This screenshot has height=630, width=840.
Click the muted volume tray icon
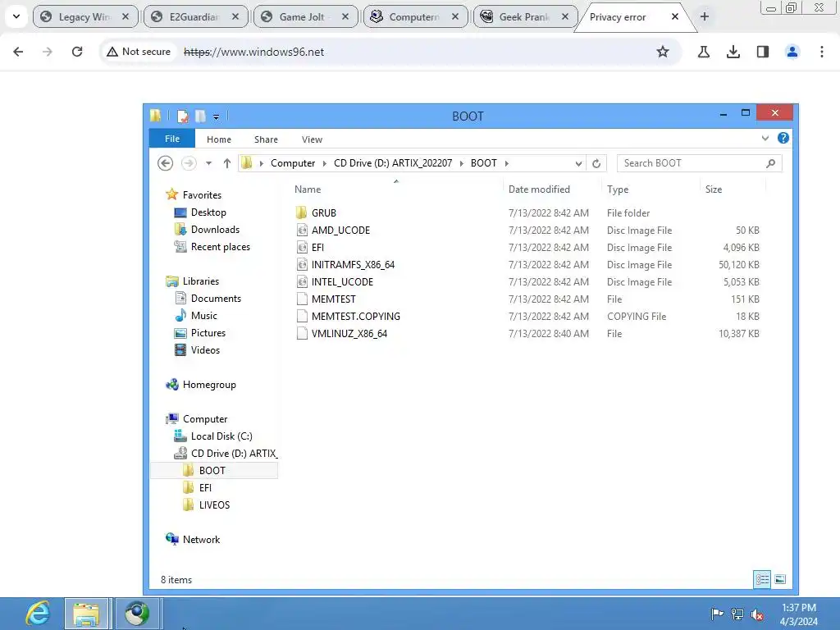coord(757,614)
